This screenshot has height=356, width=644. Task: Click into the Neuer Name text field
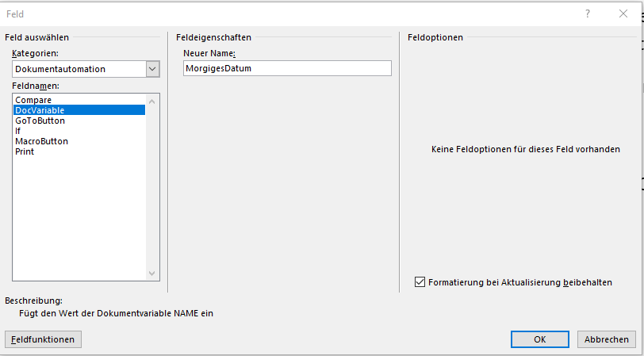click(286, 69)
